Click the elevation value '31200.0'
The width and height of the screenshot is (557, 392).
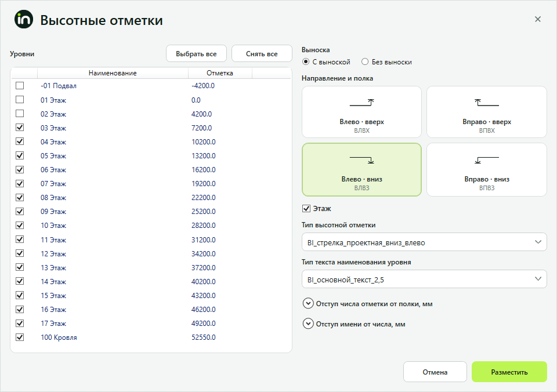point(204,240)
